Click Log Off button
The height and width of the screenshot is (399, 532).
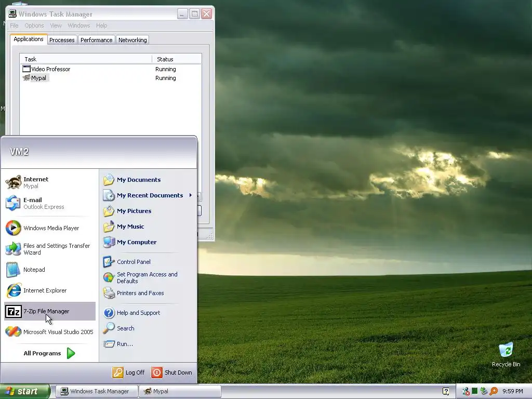[x=129, y=373]
